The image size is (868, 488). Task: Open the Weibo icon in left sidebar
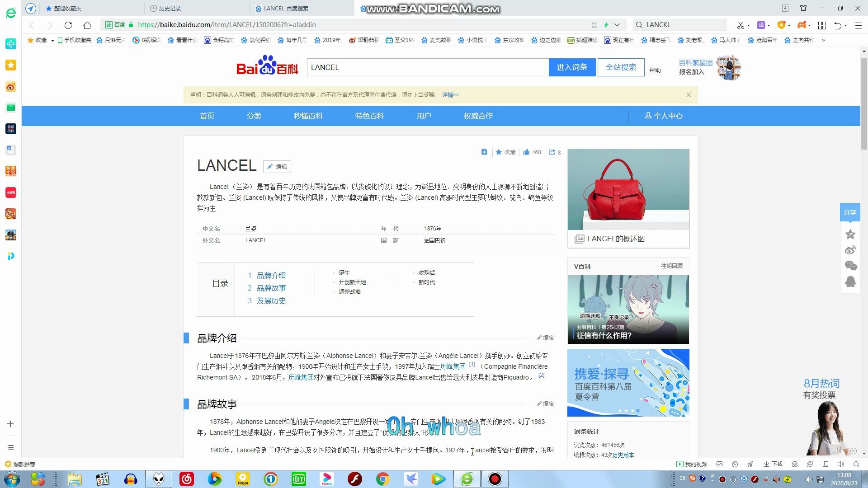pyautogui.click(x=11, y=86)
